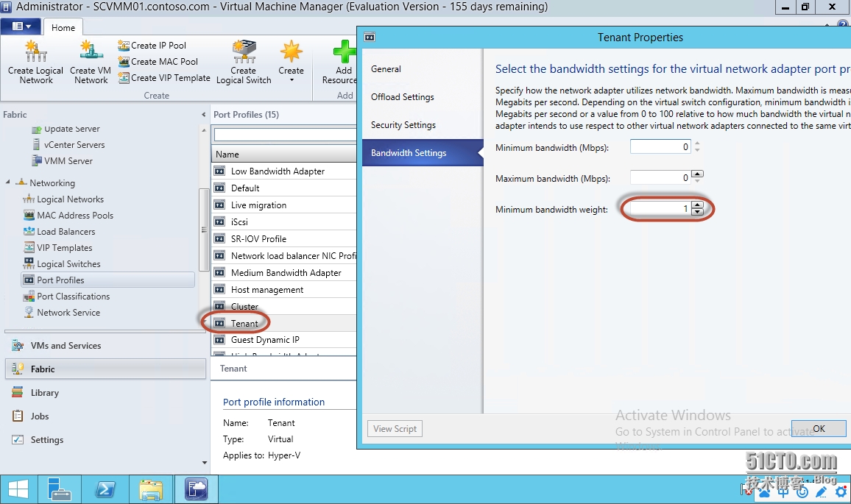The width and height of the screenshot is (851, 504).
Task: Click Add Resources green plus icon
Action: coord(344,53)
